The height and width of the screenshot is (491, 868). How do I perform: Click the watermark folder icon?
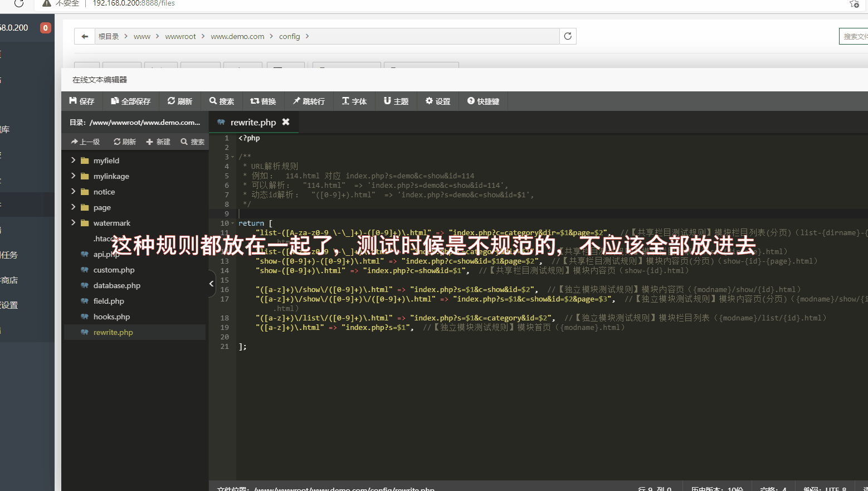pyautogui.click(x=85, y=223)
